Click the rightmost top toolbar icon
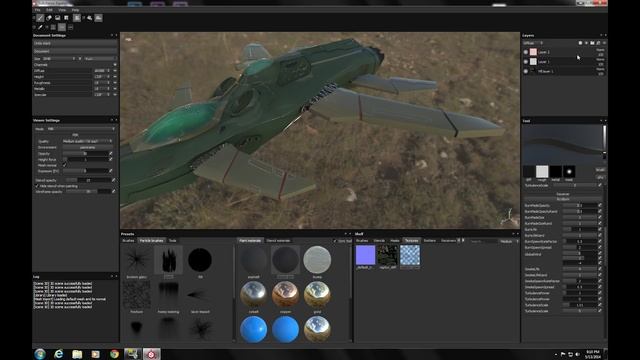 point(98,18)
